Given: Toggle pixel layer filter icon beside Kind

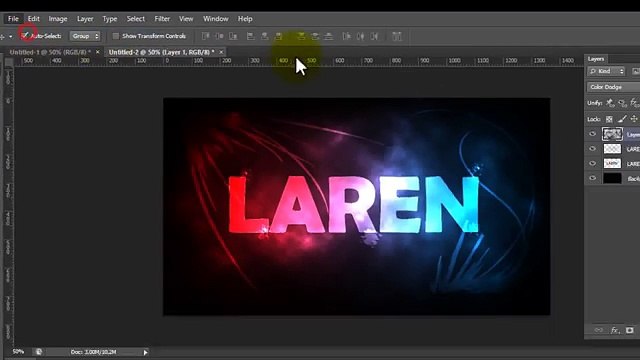Looking at the screenshot, I should click(x=636, y=71).
